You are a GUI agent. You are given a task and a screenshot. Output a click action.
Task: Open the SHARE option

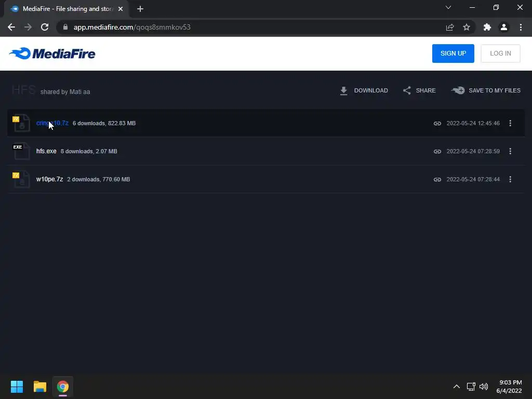[x=419, y=90]
